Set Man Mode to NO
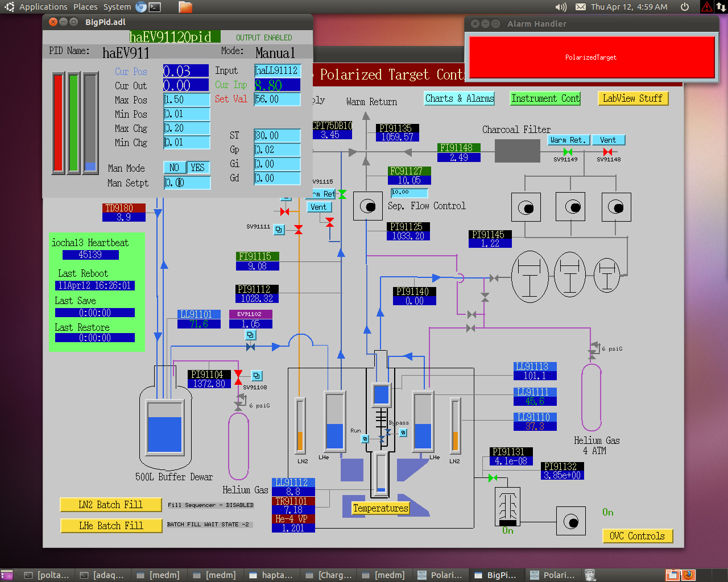This screenshot has height=582, width=728. coord(175,168)
